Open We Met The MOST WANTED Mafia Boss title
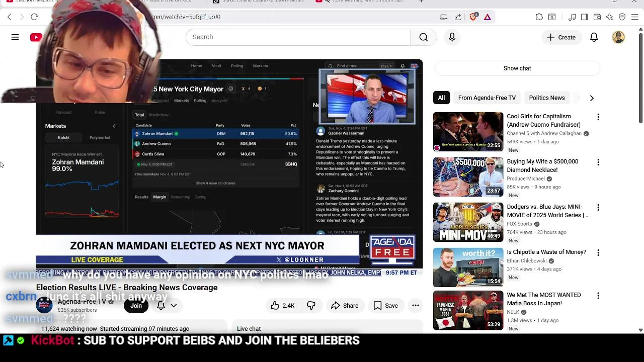The image size is (644, 362). coord(543,299)
